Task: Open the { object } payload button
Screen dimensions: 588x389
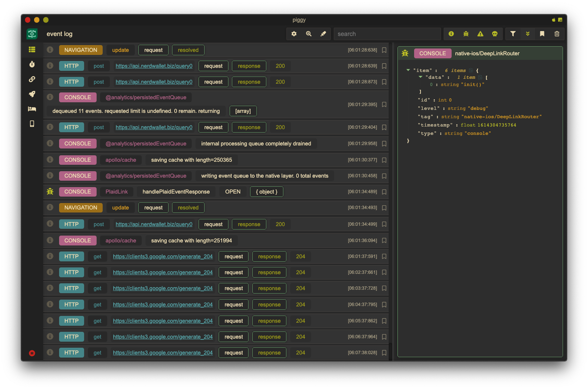Action: click(266, 192)
